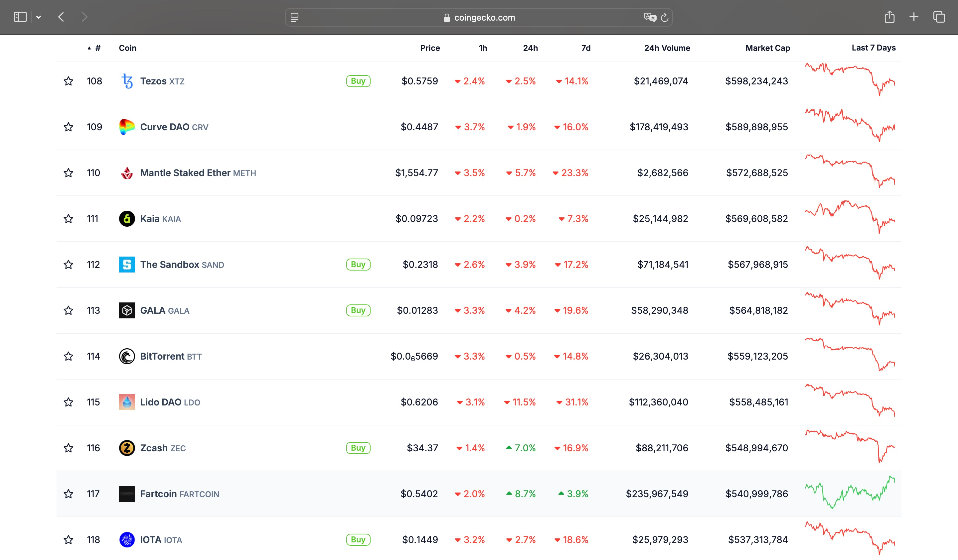Click the Curve DAO coin logo
958x560 pixels.
127,127
